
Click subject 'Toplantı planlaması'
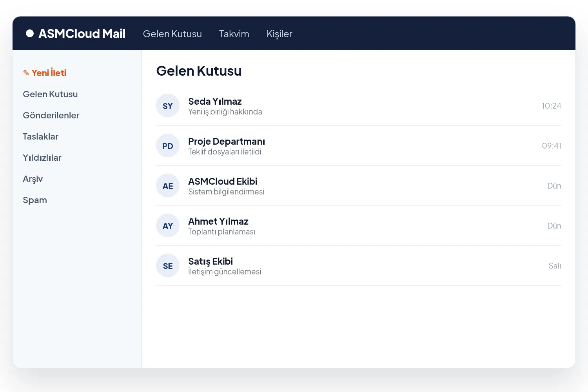coord(222,232)
